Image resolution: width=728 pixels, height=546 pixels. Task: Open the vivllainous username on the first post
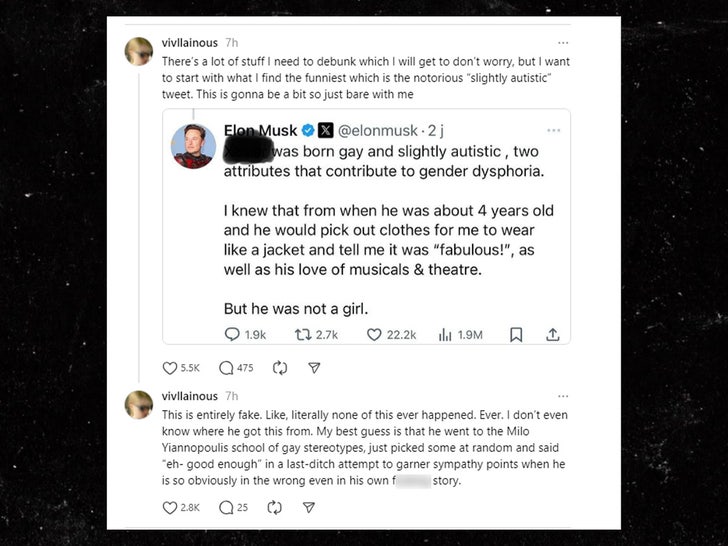(x=189, y=43)
